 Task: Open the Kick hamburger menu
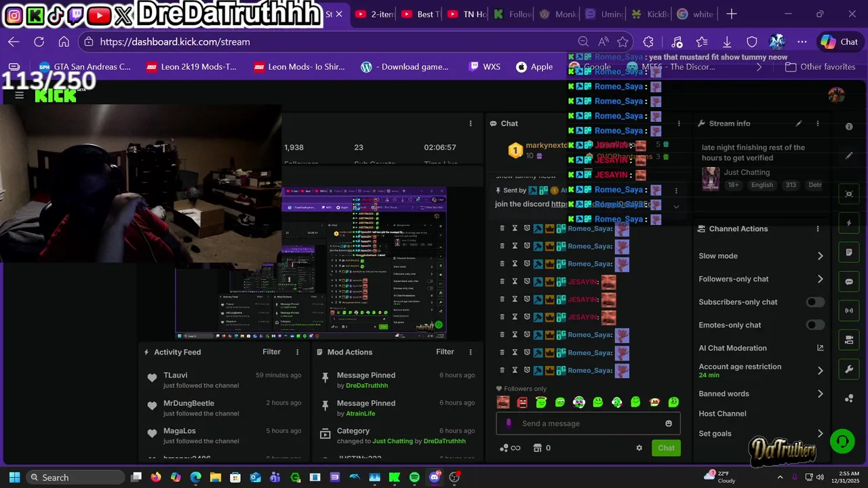point(19,95)
